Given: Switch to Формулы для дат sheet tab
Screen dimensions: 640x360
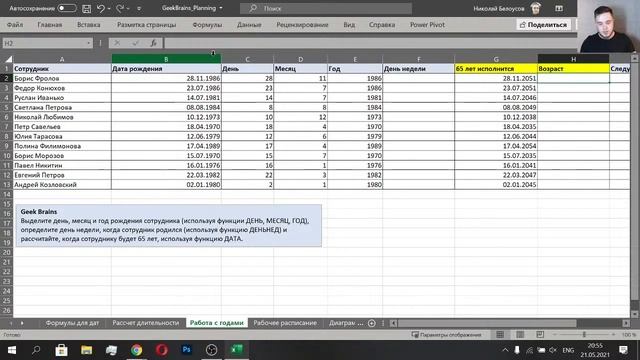Looking at the screenshot, I should click(x=72, y=322).
